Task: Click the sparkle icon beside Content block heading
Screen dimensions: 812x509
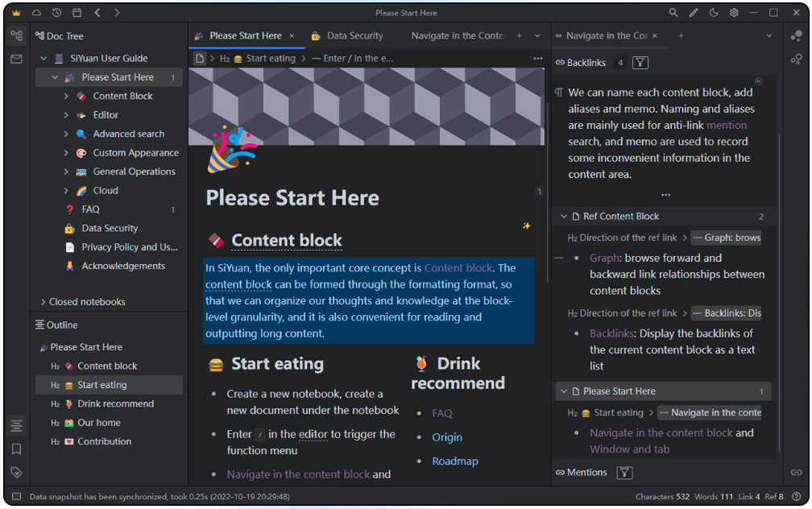Action: click(526, 226)
